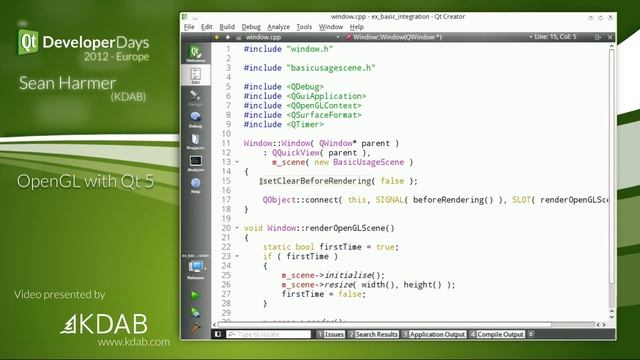Toggle the sidebar with the bottom-left icon

click(x=218, y=334)
